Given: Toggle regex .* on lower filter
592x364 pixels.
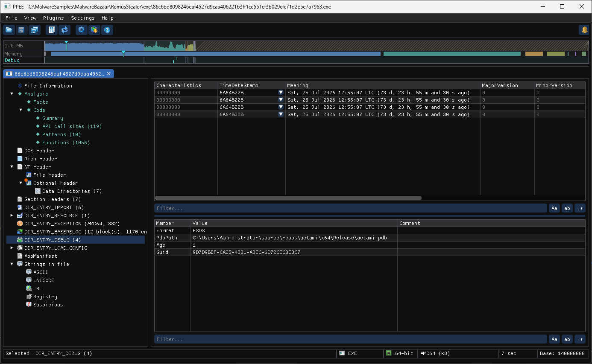Looking at the screenshot, I should pyautogui.click(x=580, y=339).
